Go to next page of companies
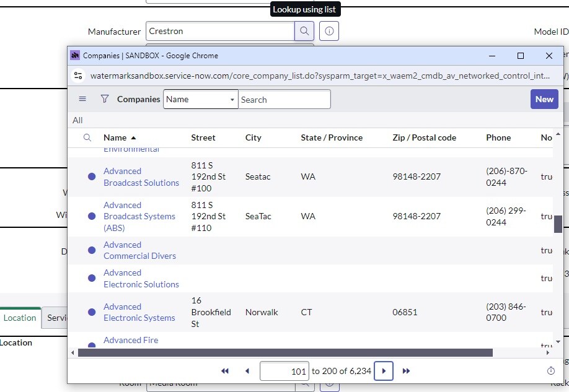The height and width of the screenshot is (392, 569). 384,371
